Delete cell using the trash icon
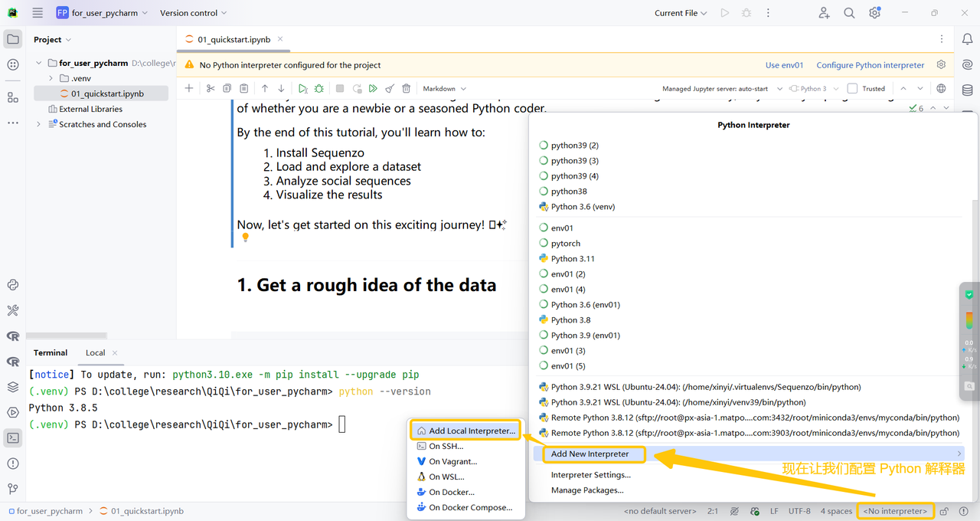 point(407,89)
